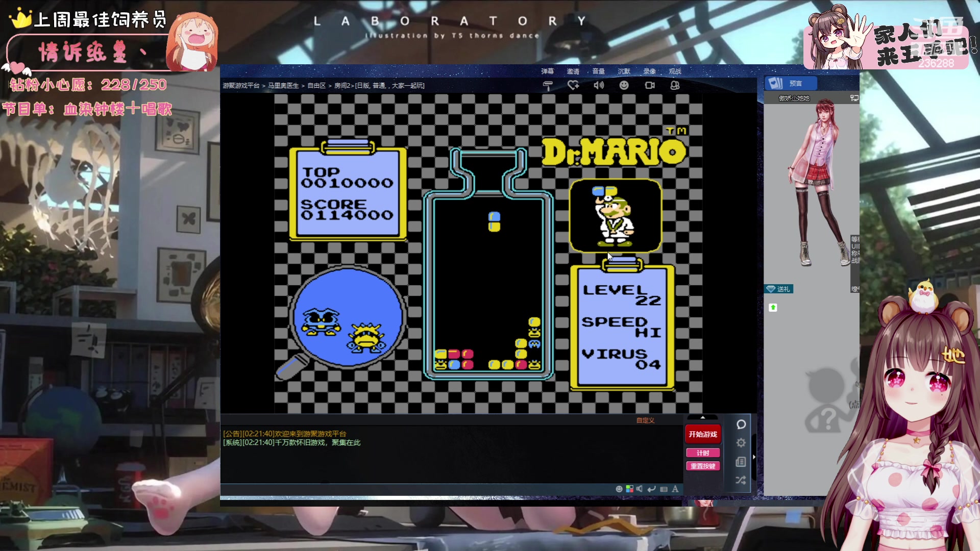The height and width of the screenshot is (551, 980).
Task: Click the smiley silence icon
Action: [x=624, y=85]
